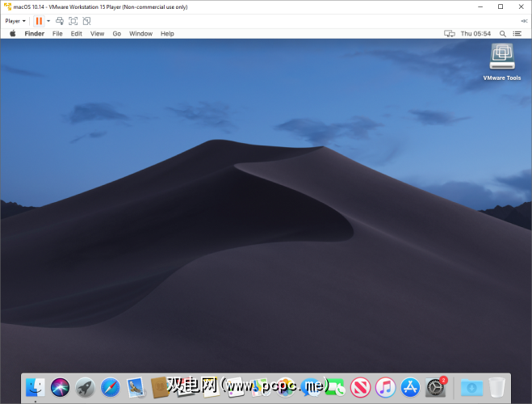Open the App Store icon in Dock
532x404 pixels.
(x=411, y=387)
